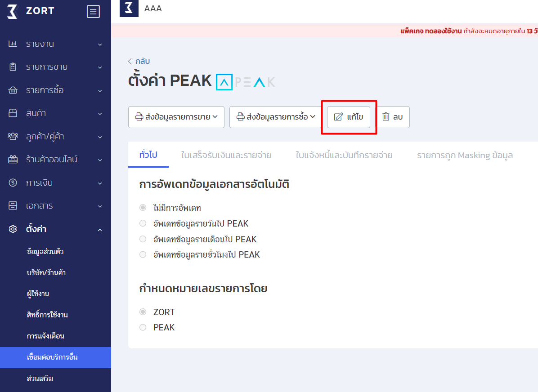Switch to the ใบเสร็จรับเงินและรายจ่าย tab
This screenshot has width=538, height=392.
point(227,155)
